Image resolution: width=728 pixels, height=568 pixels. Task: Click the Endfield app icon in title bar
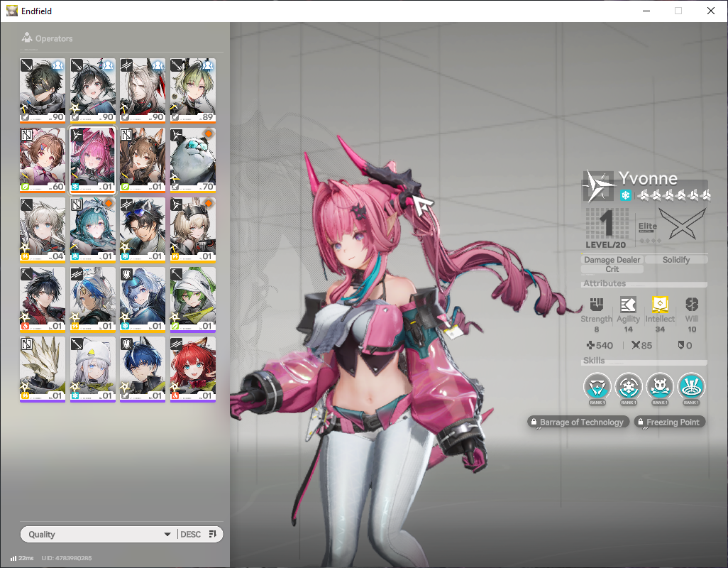pos(11,11)
